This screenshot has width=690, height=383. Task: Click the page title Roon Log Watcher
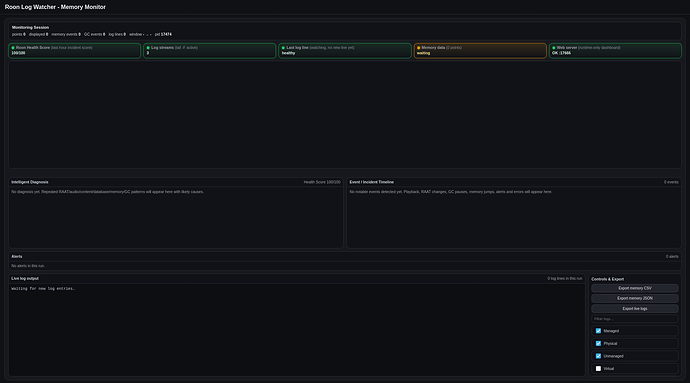click(x=55, y=7)
